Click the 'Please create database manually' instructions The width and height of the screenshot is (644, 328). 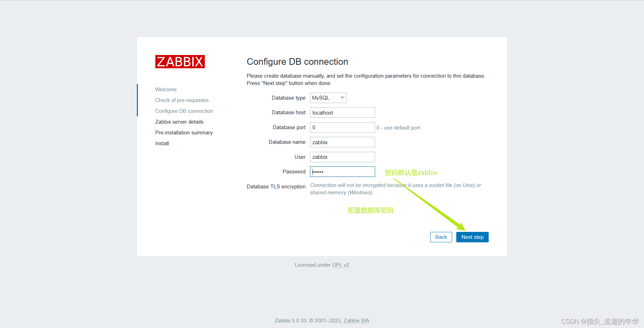[366, 79]
